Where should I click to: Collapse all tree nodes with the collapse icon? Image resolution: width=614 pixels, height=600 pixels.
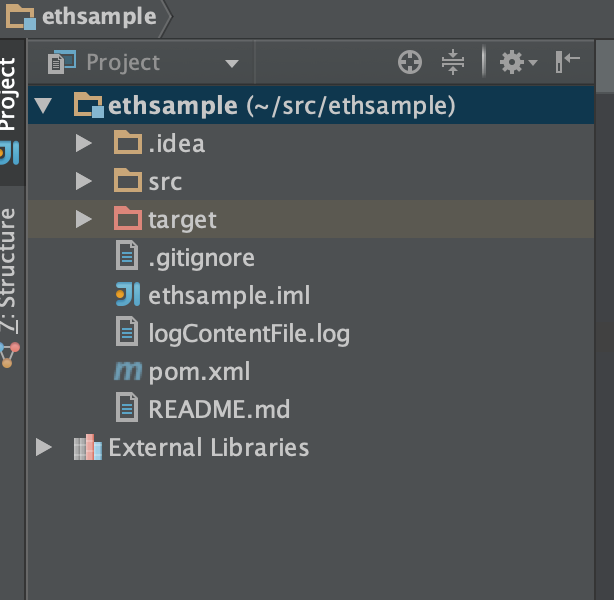pyautogui.click(x=453, y=62)
